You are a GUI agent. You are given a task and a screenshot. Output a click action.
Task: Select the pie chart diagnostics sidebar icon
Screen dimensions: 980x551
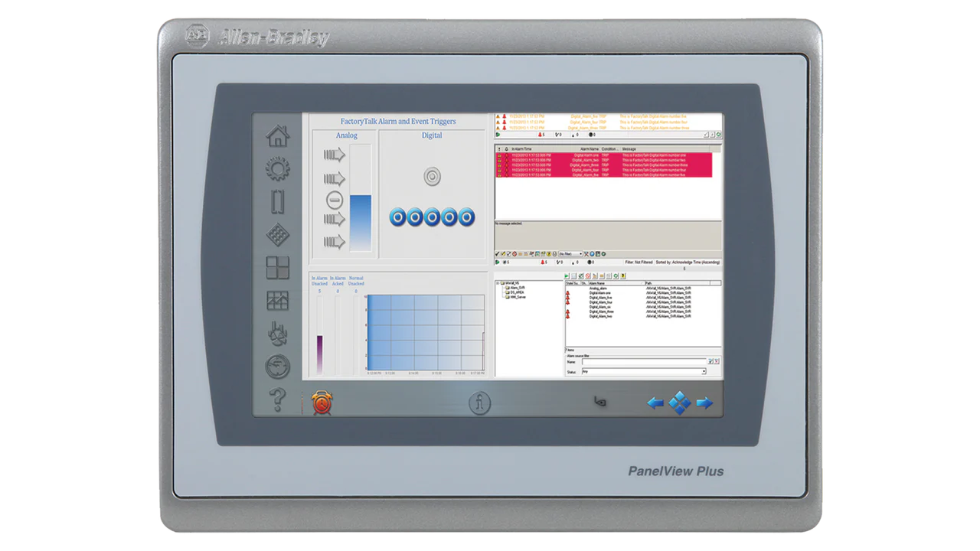point(277,334)
